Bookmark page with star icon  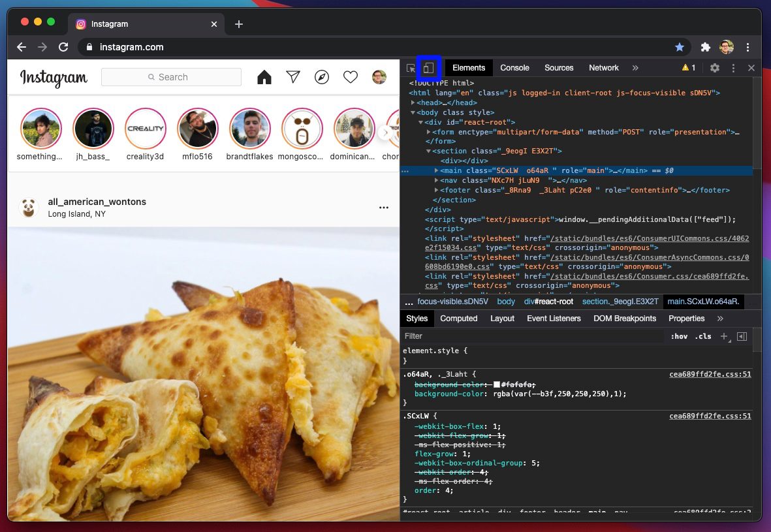pos(680,47)
